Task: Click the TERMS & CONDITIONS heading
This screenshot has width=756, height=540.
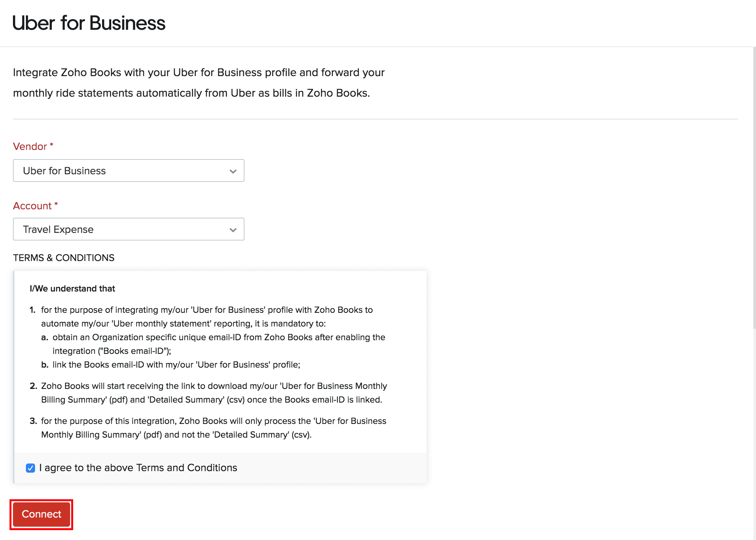Action: coord(64,258)
